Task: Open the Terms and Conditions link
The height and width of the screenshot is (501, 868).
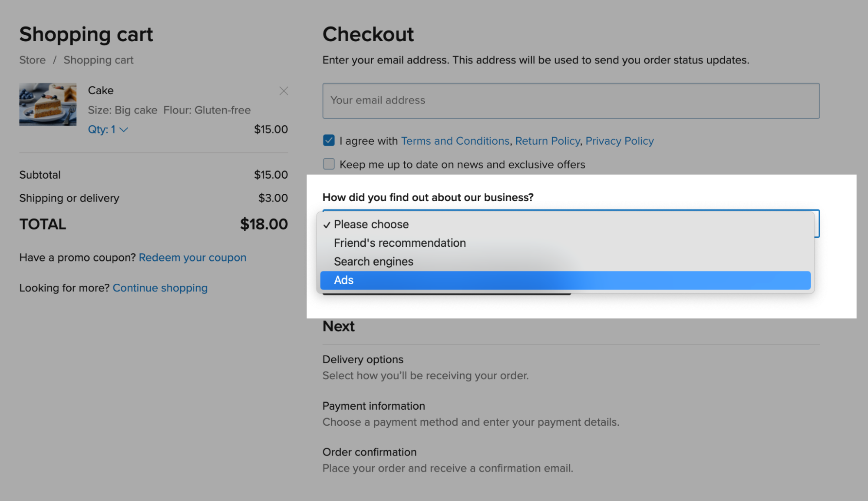Action: coord(455,141)
